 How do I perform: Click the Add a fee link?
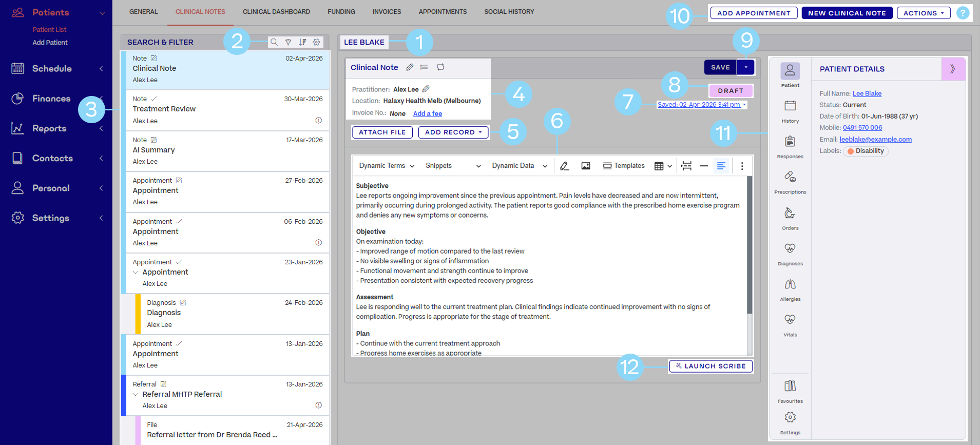click(x=428, y=113)
